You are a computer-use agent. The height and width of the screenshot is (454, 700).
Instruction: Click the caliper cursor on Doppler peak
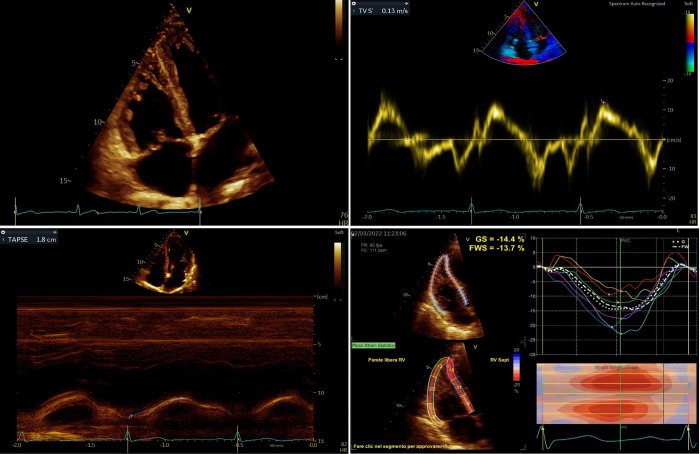tap(602, 102)
